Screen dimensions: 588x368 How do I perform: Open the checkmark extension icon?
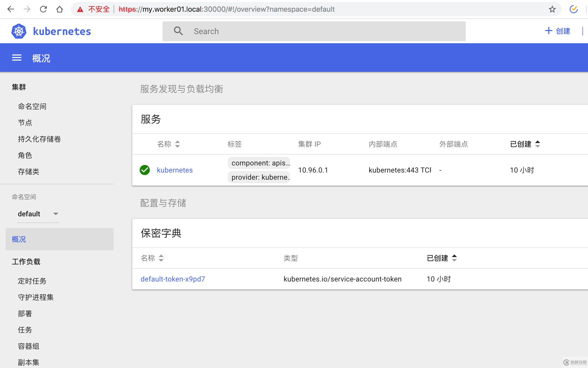tap(573, 9)
